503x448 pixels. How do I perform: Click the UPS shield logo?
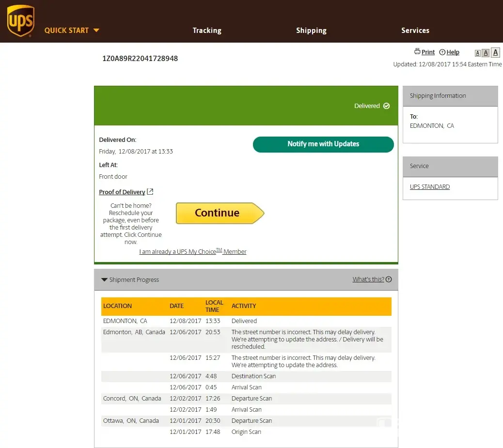pyautogui.click(x=20, y=21)
